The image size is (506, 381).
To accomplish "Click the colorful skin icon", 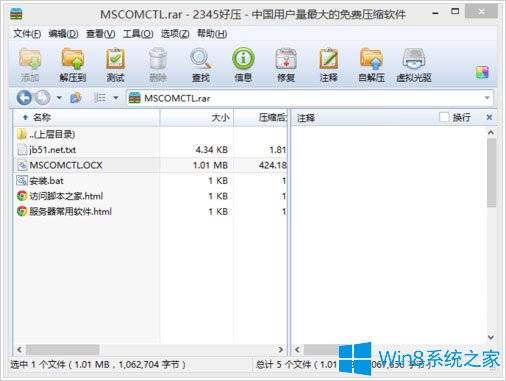I will pyautogui.click(x=482, y=72).
